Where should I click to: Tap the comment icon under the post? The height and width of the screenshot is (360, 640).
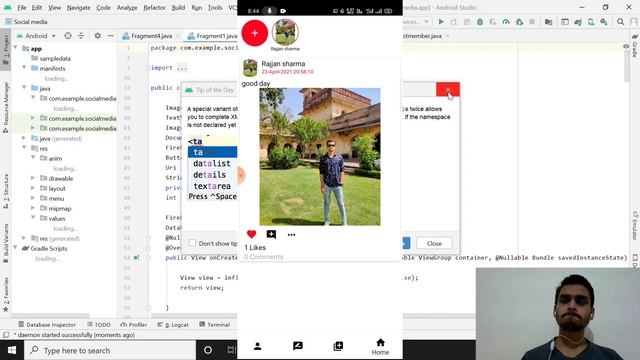click(x=271, y=234)
